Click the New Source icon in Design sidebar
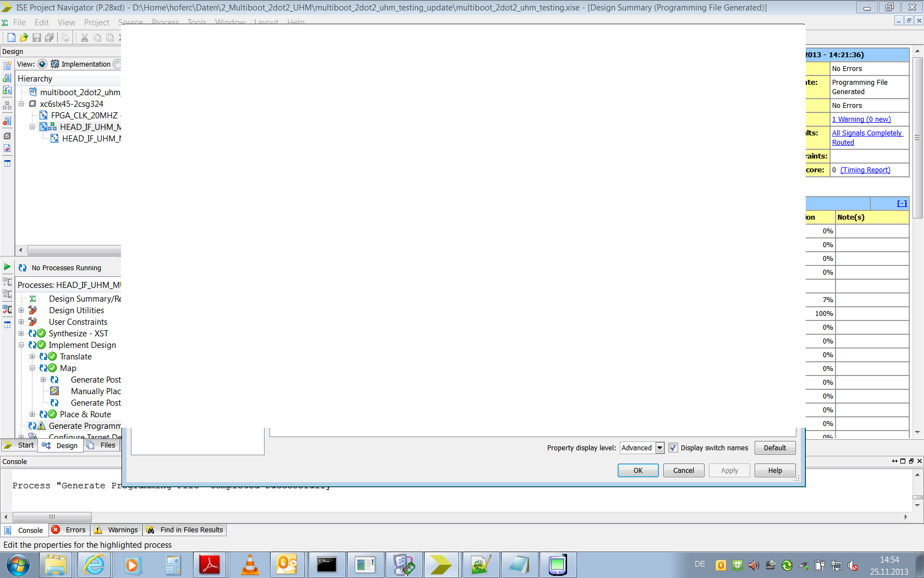This screenshot has width=924, height=578. (x=7, y=66)
